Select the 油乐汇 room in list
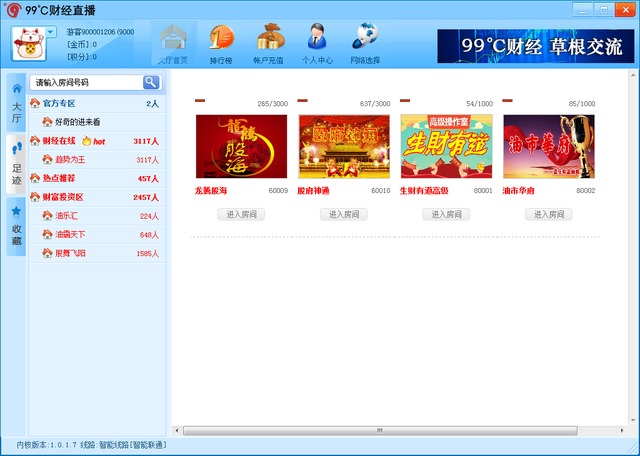The width and height of the screenshot is (640, 456). (68, 216)
